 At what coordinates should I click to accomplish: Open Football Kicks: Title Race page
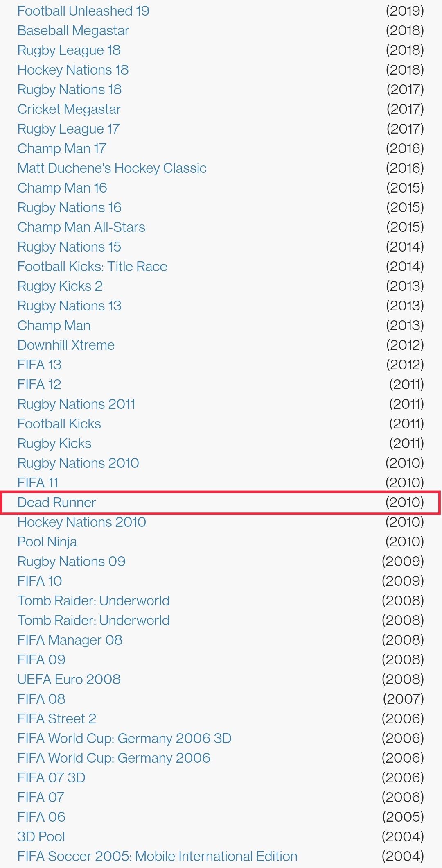[92, 267]
